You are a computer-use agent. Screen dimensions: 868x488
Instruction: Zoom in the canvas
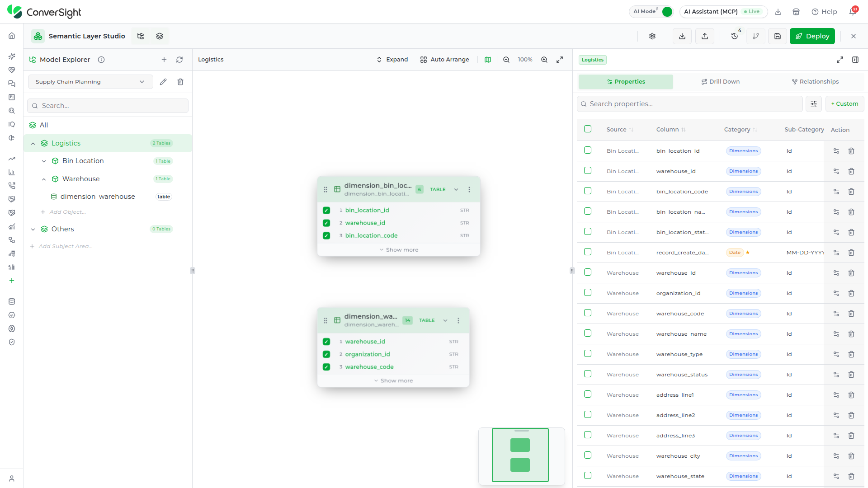[544, 60]
